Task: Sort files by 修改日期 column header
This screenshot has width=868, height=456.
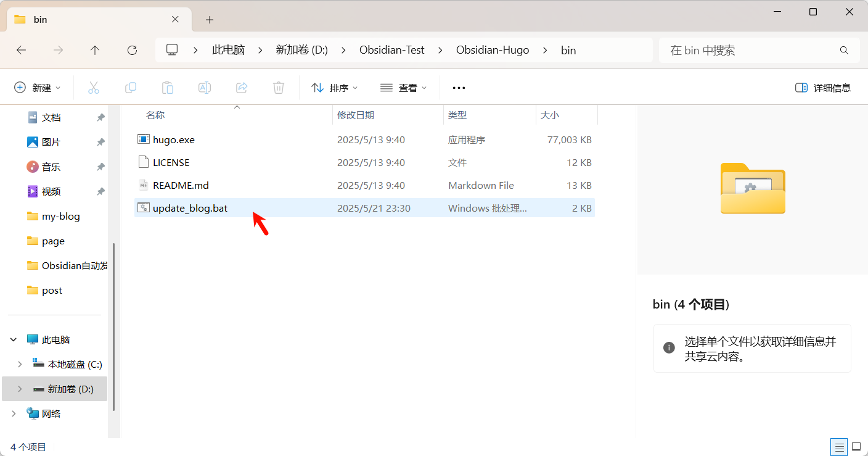Action: coord(356,115)
